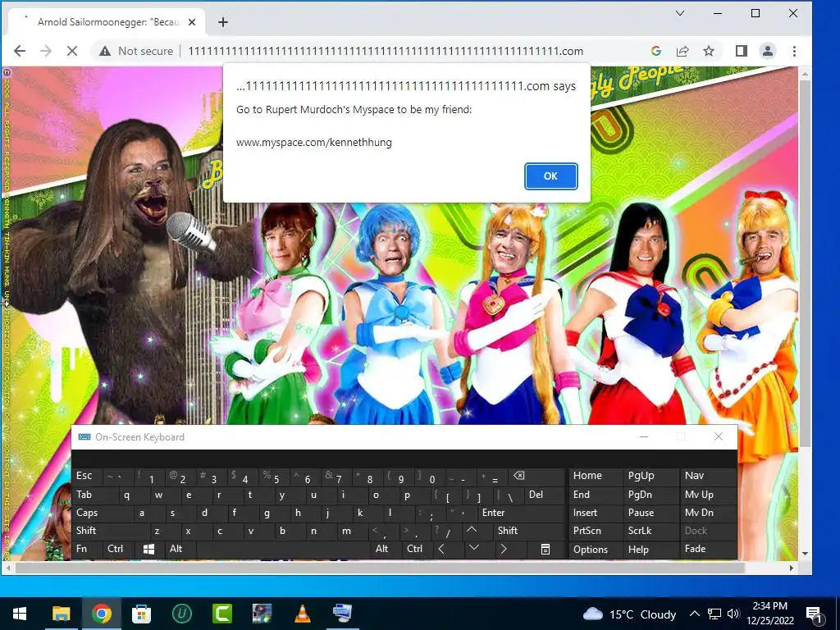Click the vertical scrollbar down arrow
Image resolution: width=840 pixels, height=630 pixels.
[805, 554]
